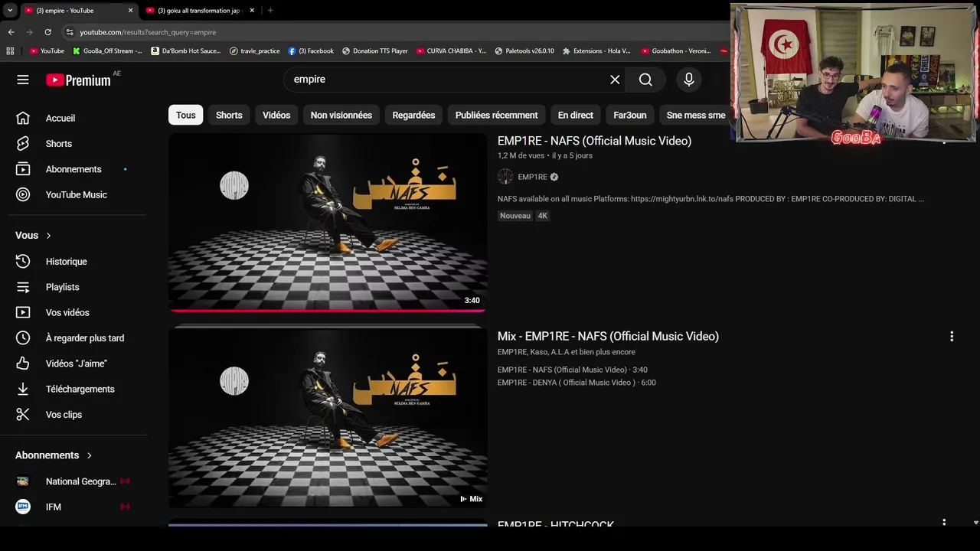This screenshot has height=551, width=980.
Task: Open Paletools v26.0.10 bookmark
Action: pyautogui.click(x=524, y=51)
